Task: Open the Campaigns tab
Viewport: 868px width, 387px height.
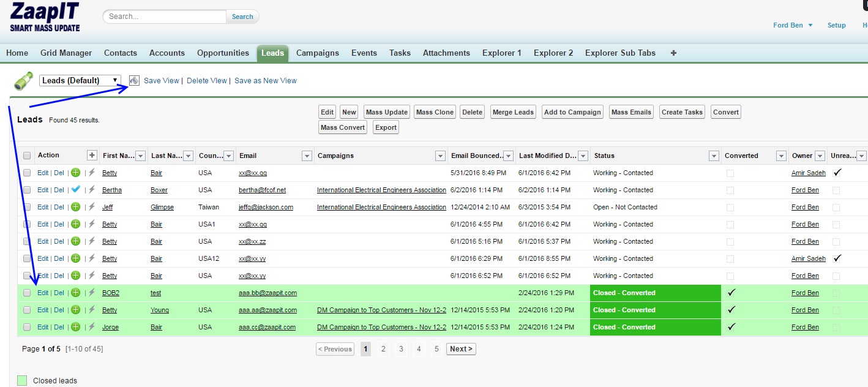Action: point(318,53)
